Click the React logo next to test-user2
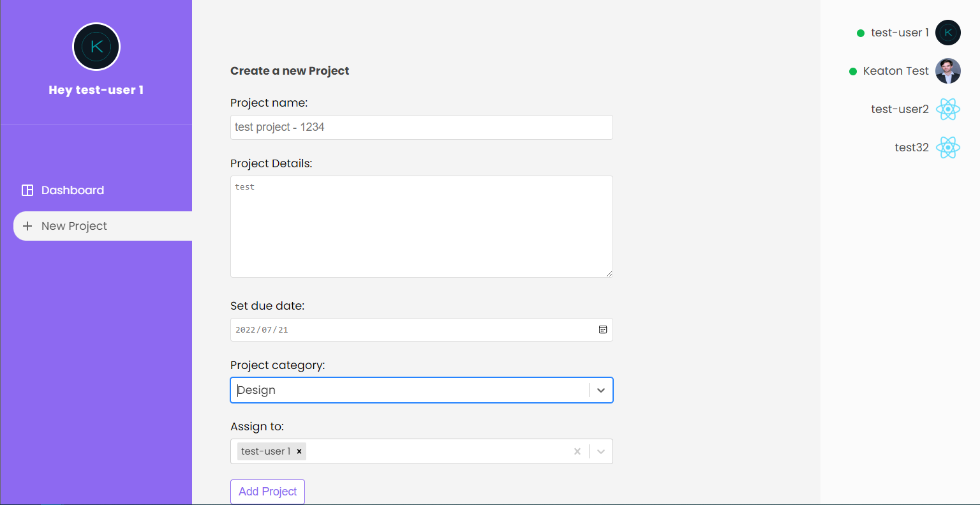 pyautogui.click(x=948, y=109)
